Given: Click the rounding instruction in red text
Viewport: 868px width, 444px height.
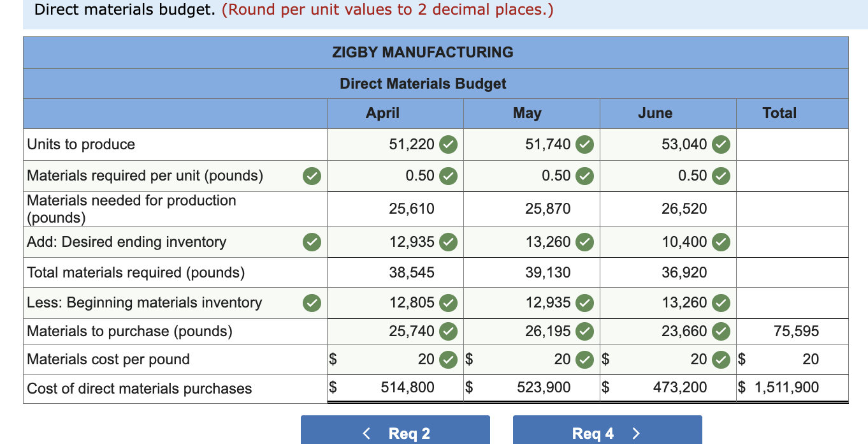Looking at the screenshot, I should tap(387, 10).
